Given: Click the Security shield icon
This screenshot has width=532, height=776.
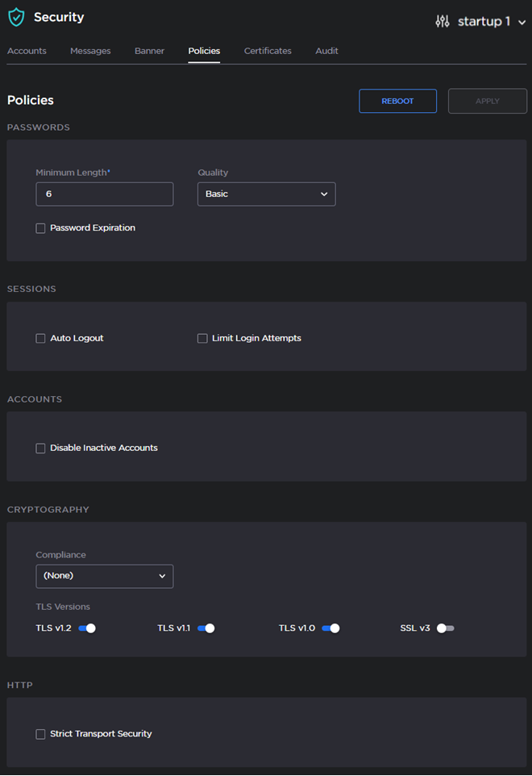Looking at the screenshot, I should [16, 17].
